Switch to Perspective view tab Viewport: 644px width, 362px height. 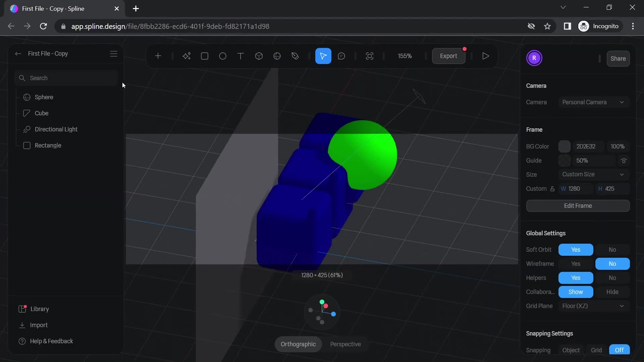pos(345,344)
